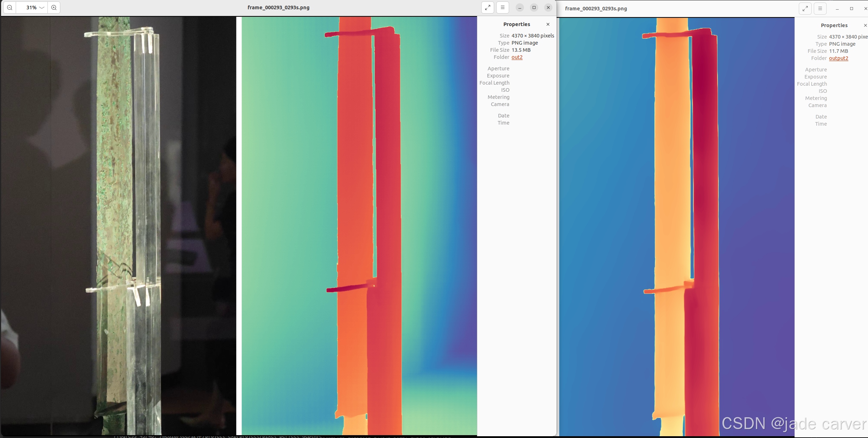Minimize the left image viewer window

click(x=520, y=7)
